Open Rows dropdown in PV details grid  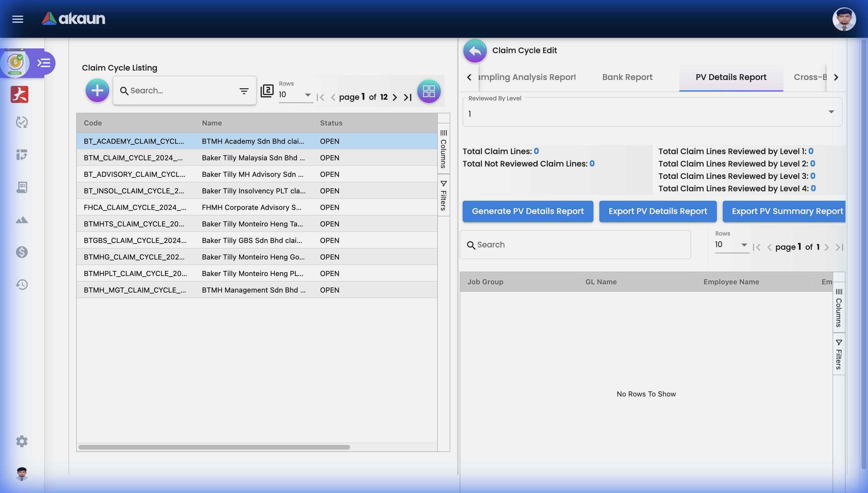click(x=731, y=245)
